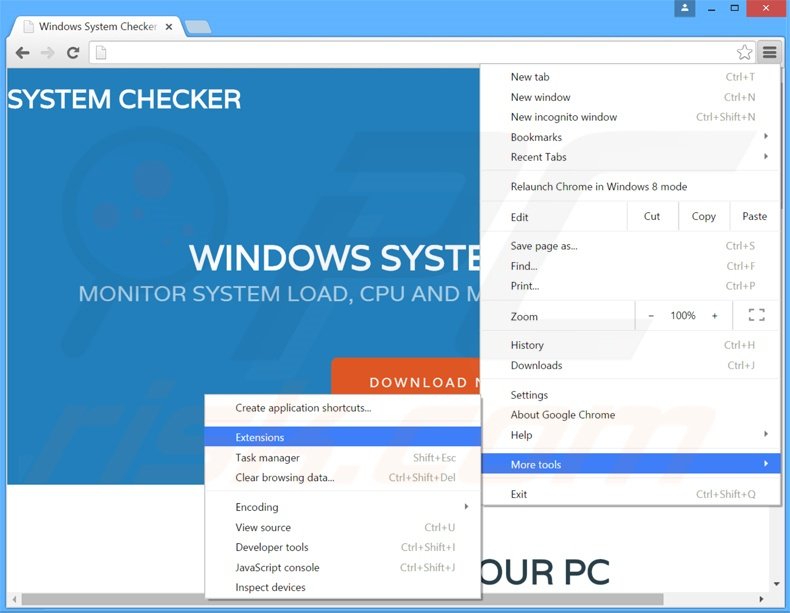
Task: Close the Windows System Checker tab
Action: click(169, 27)
